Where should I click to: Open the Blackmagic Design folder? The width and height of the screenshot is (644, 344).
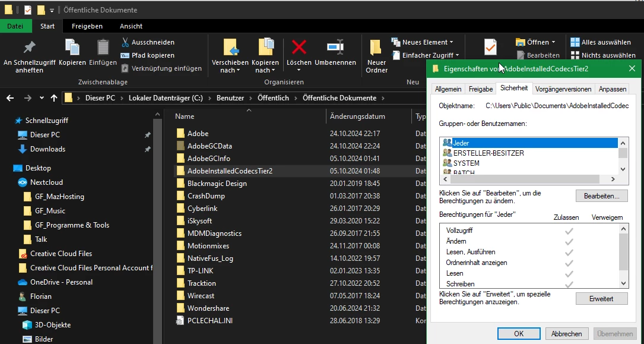[217, 184]
